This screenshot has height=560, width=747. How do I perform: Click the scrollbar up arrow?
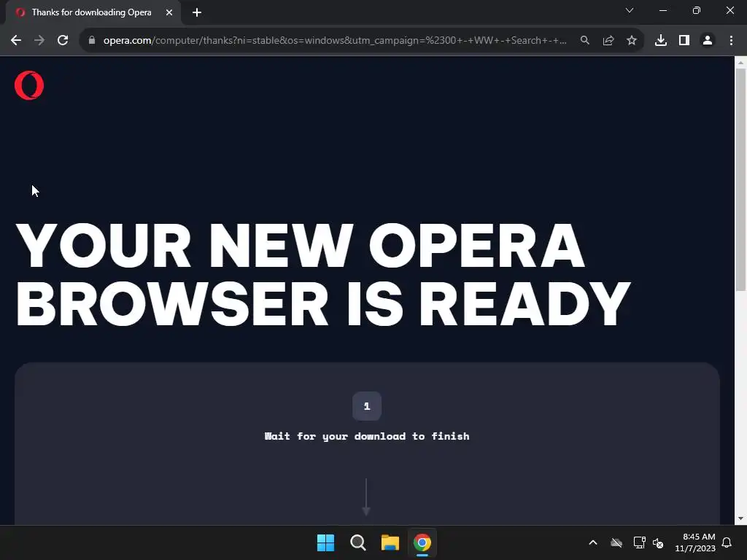pyautogui.click(x=741, y=63)
